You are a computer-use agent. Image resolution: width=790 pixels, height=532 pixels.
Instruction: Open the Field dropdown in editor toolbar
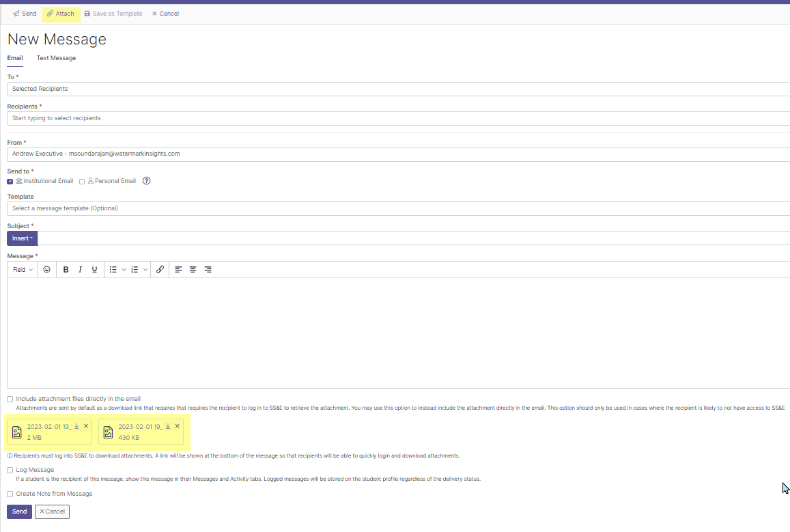click(23, 270)
